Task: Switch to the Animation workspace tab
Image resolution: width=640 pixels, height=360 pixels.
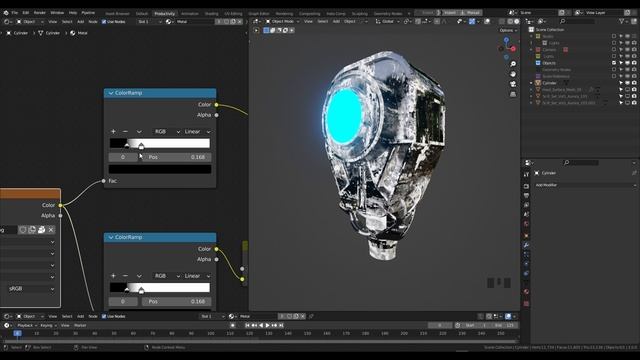Action: click(x=190, y=13)
